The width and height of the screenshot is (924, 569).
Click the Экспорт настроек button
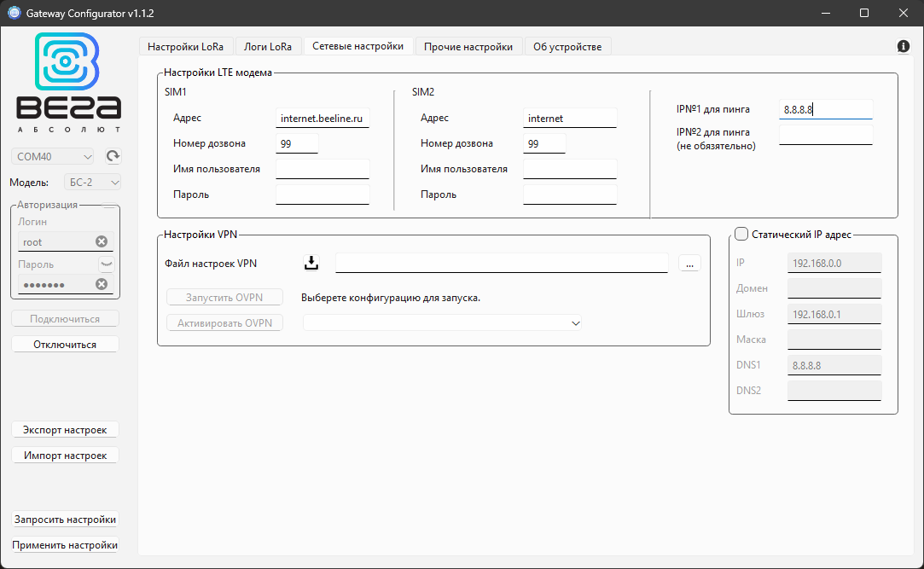click(65, 429)
